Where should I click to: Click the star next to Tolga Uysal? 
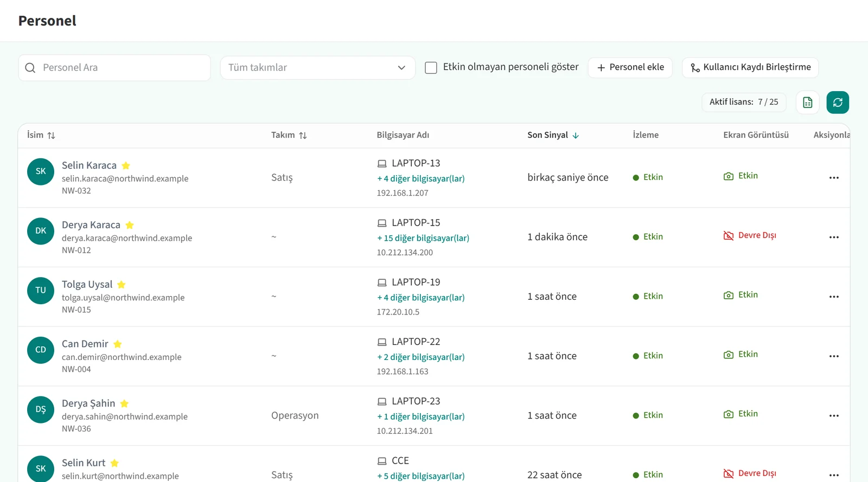point(122,285)
